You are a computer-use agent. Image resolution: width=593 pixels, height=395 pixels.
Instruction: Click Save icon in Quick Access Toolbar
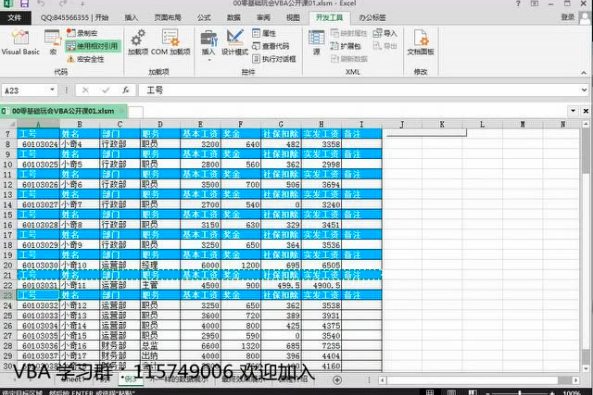coord(24,4)
